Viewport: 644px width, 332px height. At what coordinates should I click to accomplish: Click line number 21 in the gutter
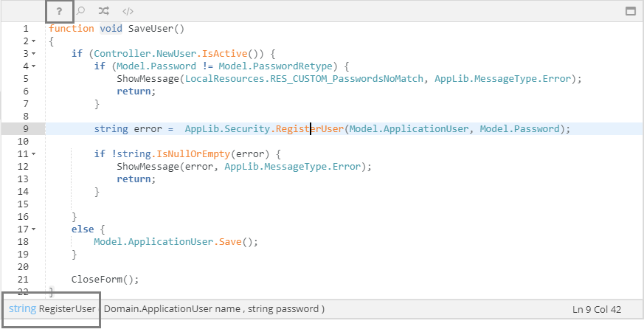tap(24, 279)
